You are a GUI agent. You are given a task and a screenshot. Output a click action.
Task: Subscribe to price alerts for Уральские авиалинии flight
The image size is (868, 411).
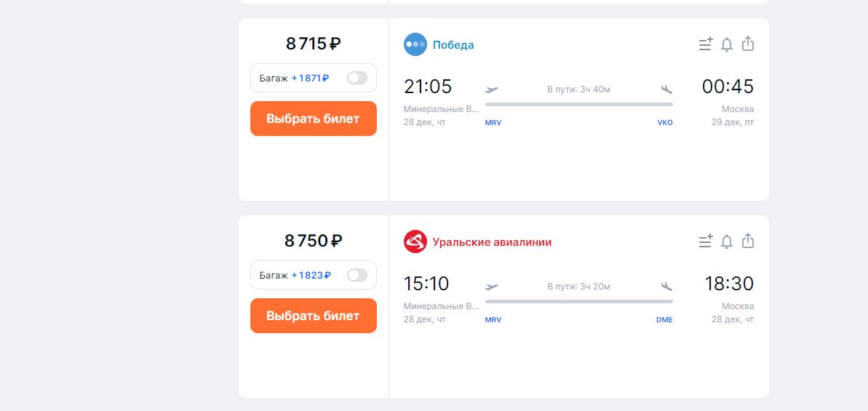pyautogui.click(x=726, y=242)
